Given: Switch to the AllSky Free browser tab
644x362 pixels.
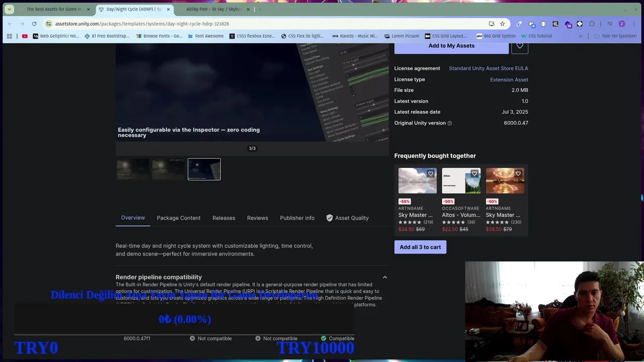Looking at the screenshot, I should pyautogui.click(x=214, y=9).
